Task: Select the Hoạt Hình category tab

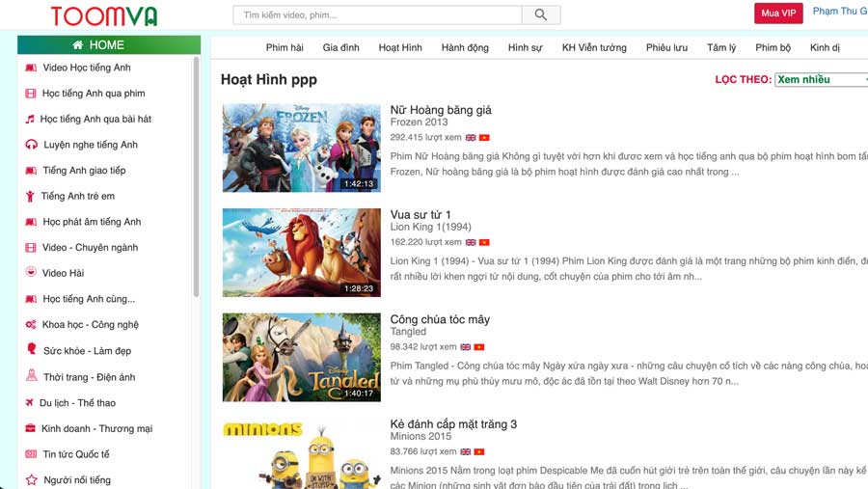Action: tap(400, 47)
